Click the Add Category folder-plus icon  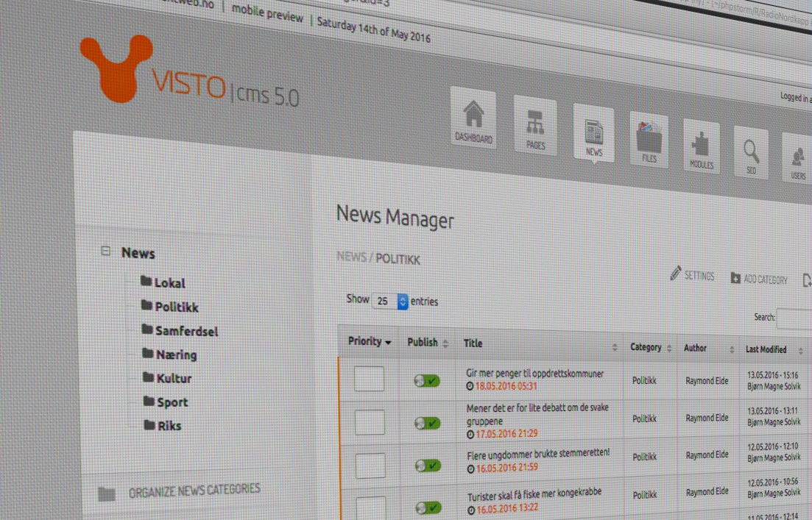(x=735, y=278)
